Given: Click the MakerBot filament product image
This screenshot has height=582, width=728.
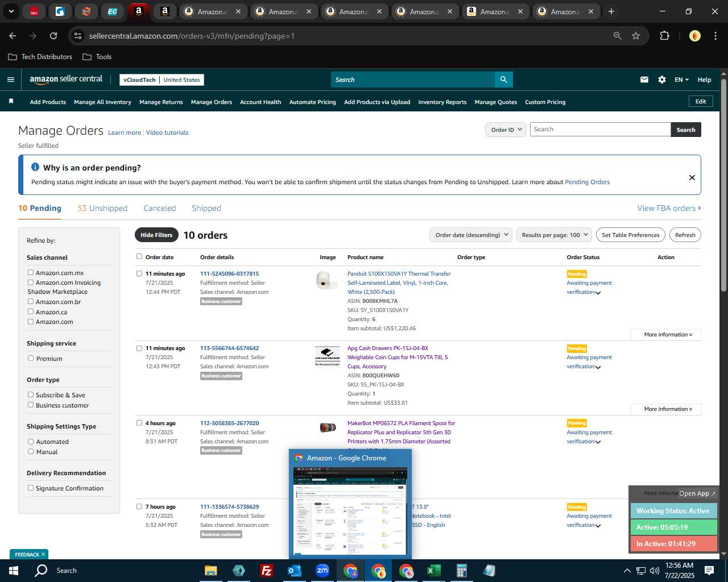Looking at the screenshot, I should [328, 427].
